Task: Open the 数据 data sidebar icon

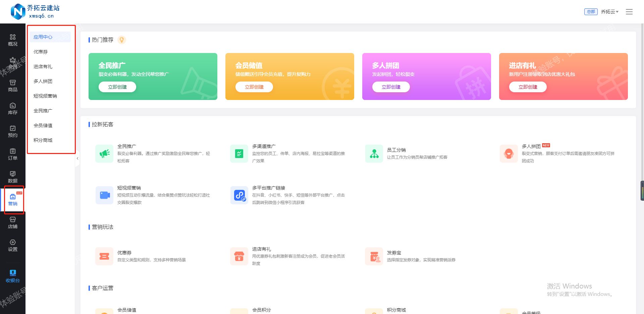Action: [x=13, y=177]
